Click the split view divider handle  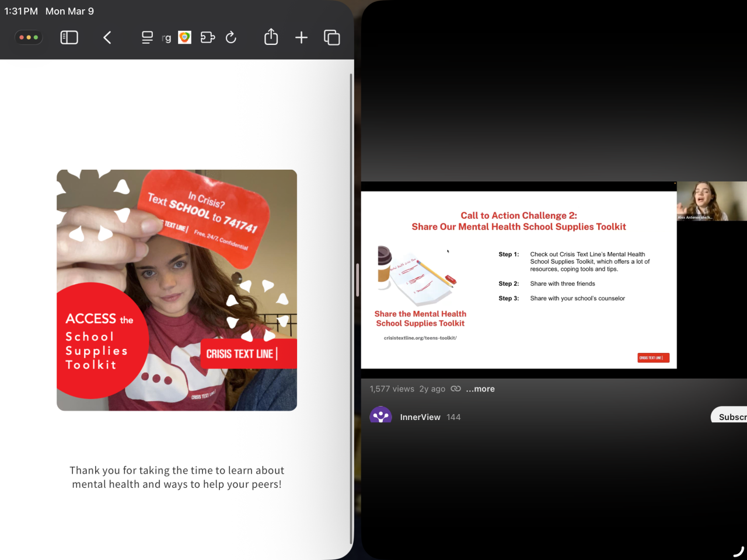tap(357, 280)
